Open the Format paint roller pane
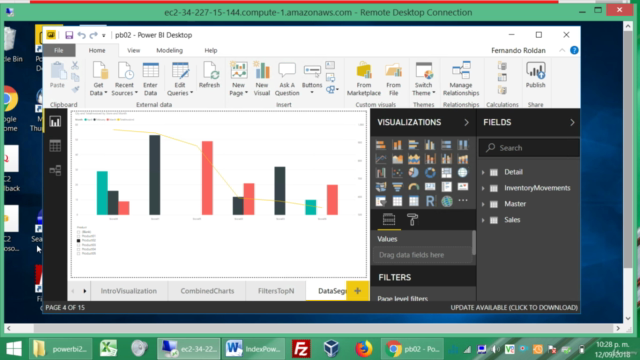Viewport: 640px width, 360px height. point(412,220)
